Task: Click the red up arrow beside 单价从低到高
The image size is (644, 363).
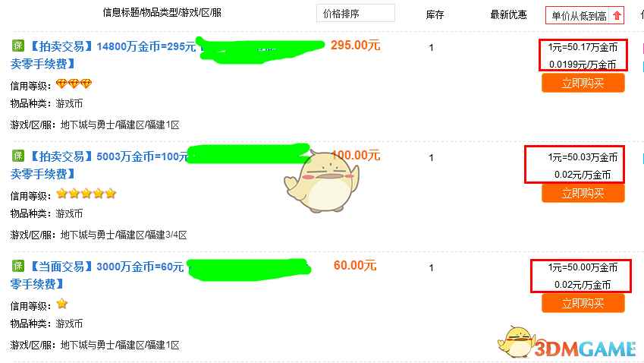Action: [617, 16]
